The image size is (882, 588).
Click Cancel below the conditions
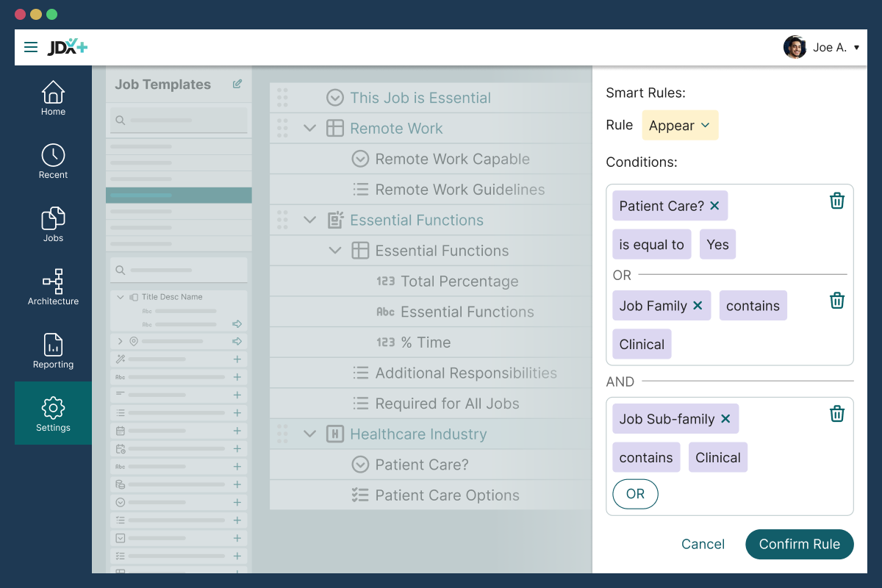[703, 544]
